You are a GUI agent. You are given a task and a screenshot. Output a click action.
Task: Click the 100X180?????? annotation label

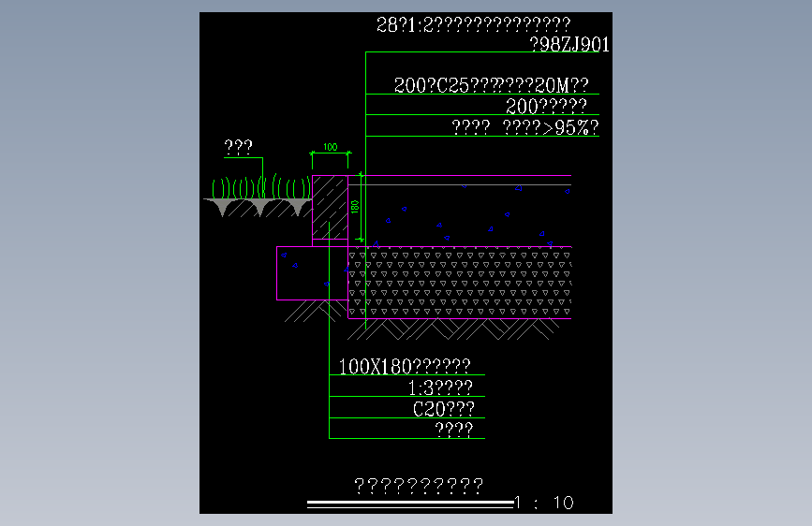[x=405, y=367]
